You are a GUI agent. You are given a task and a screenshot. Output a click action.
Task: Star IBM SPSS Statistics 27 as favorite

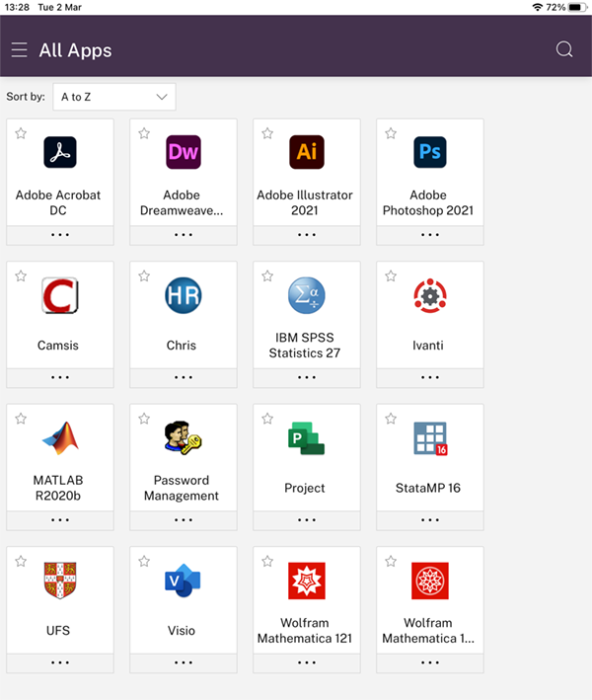[x=267, y=275]
